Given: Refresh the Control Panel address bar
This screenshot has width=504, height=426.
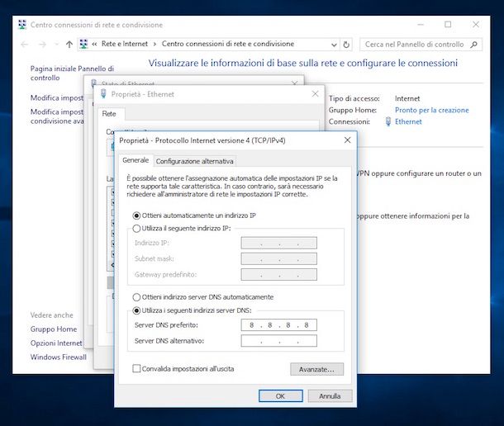Looking at the screenshot, I should (346, 45).
